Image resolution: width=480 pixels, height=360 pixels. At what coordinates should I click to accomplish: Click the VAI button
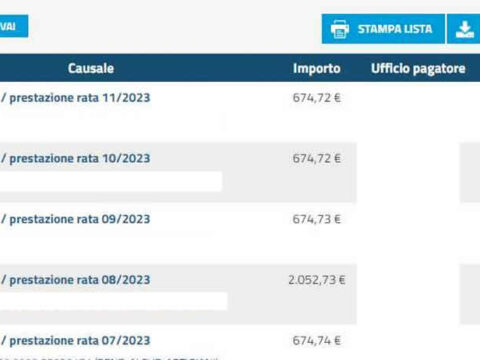coord(14,26)
